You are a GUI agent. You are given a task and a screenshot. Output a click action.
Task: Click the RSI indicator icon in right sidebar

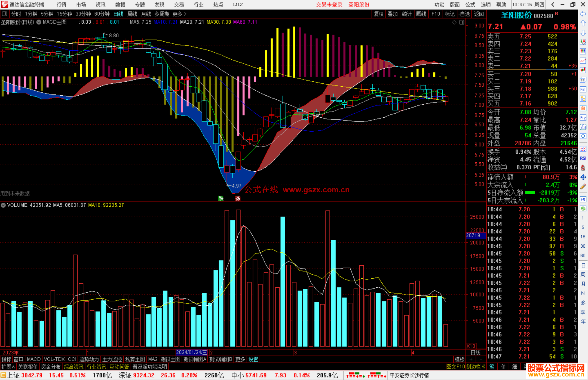[583, 158]
